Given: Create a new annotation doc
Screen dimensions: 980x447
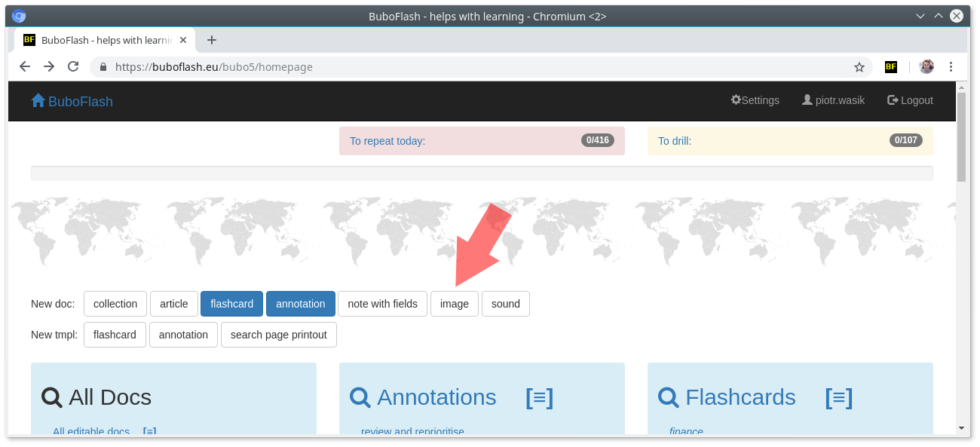Looking at the screenshot, I should 301,304.
